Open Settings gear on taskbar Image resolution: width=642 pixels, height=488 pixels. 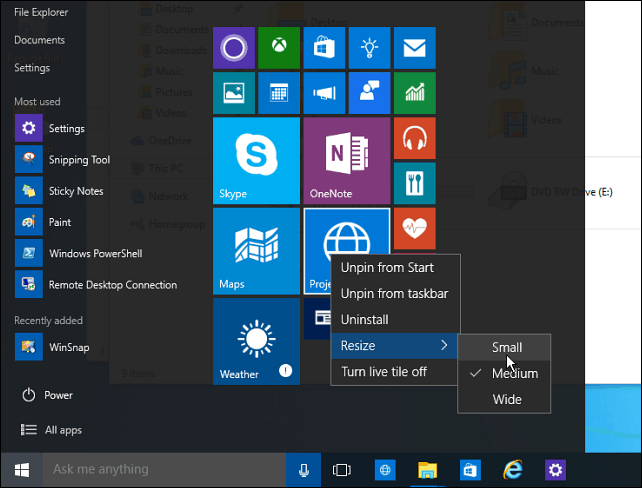[555, 470]
